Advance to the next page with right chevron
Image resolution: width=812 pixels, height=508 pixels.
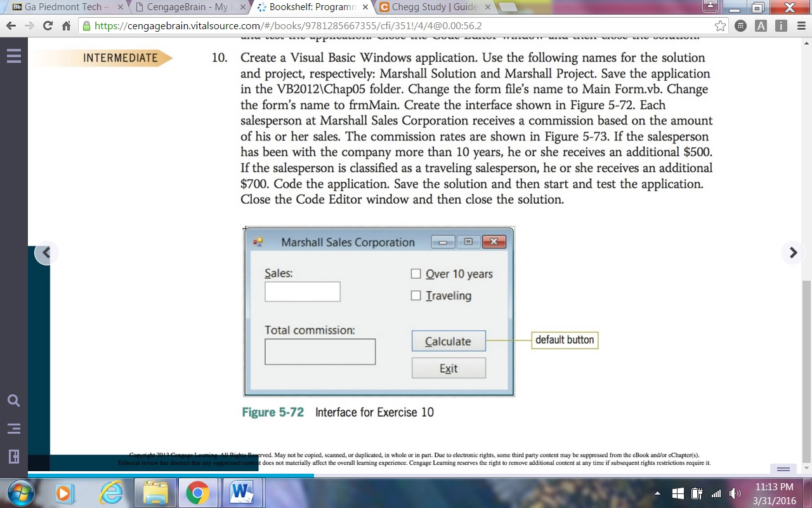792,252
